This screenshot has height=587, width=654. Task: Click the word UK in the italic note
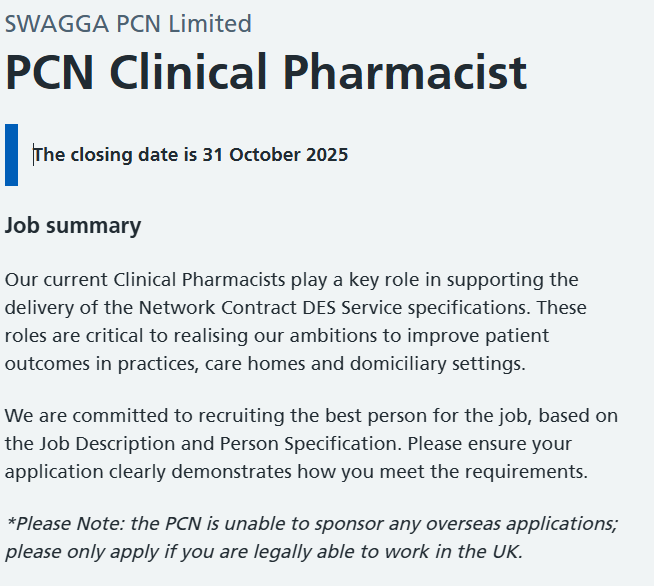pyautogui.click(x=505, y=551)
